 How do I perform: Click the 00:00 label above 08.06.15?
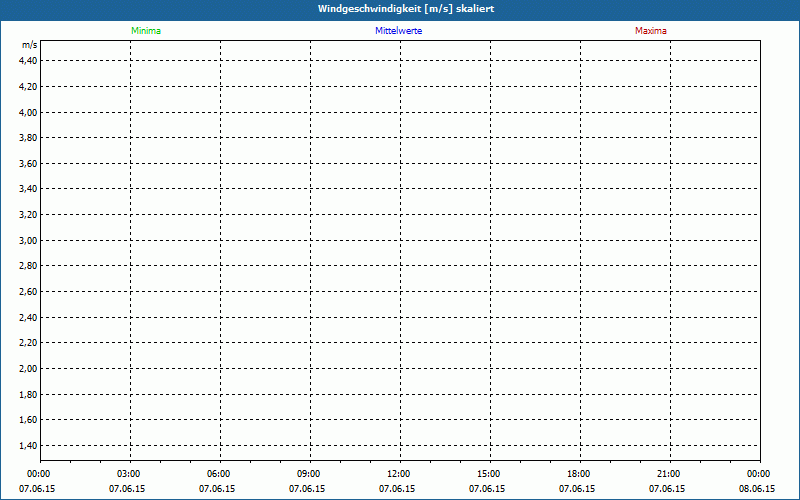coord(759,474)
